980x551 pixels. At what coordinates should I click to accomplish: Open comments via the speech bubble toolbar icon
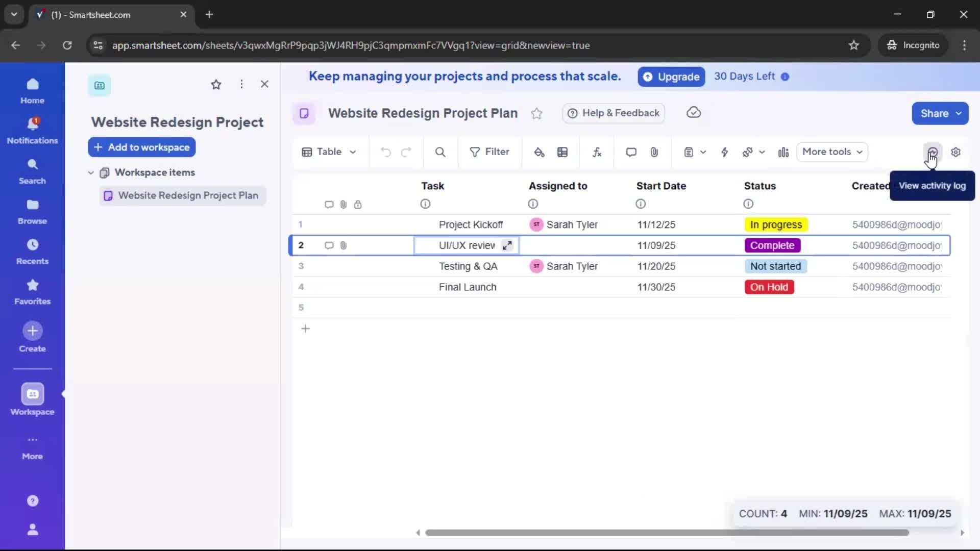[631, 152]
